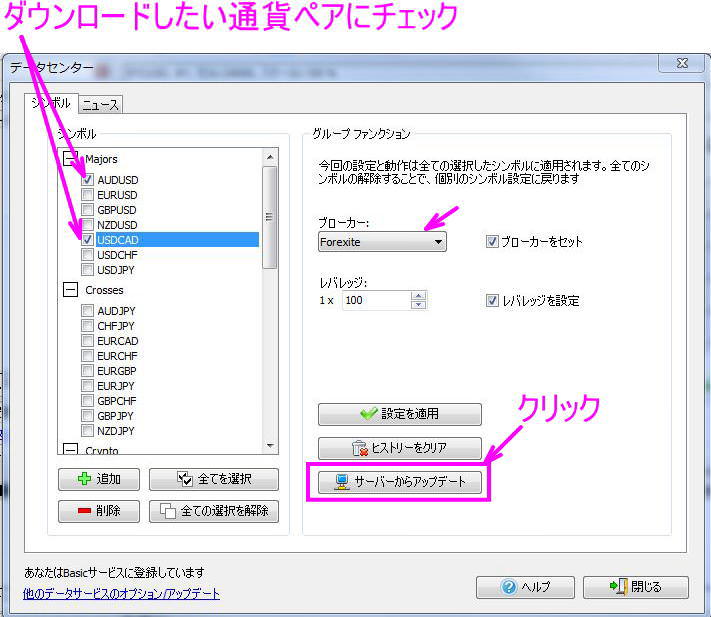Click the symbol list scroll-down arrow
Viewport: 711px width, 617px height.
(270, 446)
